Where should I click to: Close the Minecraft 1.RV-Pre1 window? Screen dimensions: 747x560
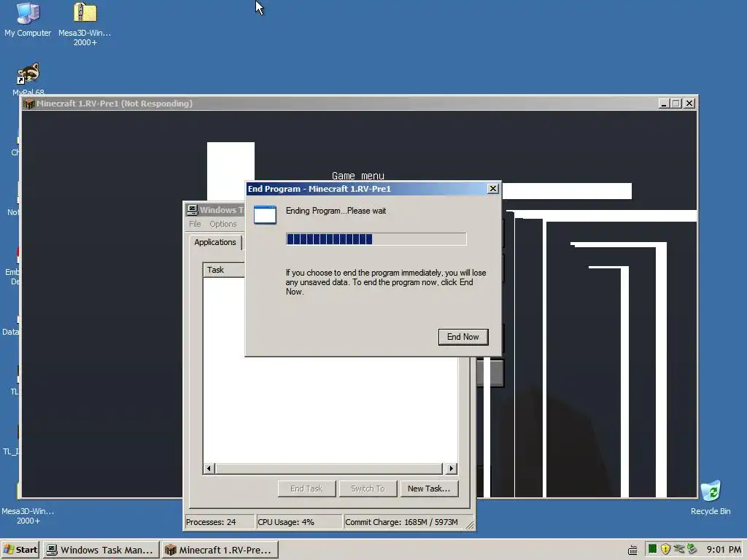click(689, 104)
